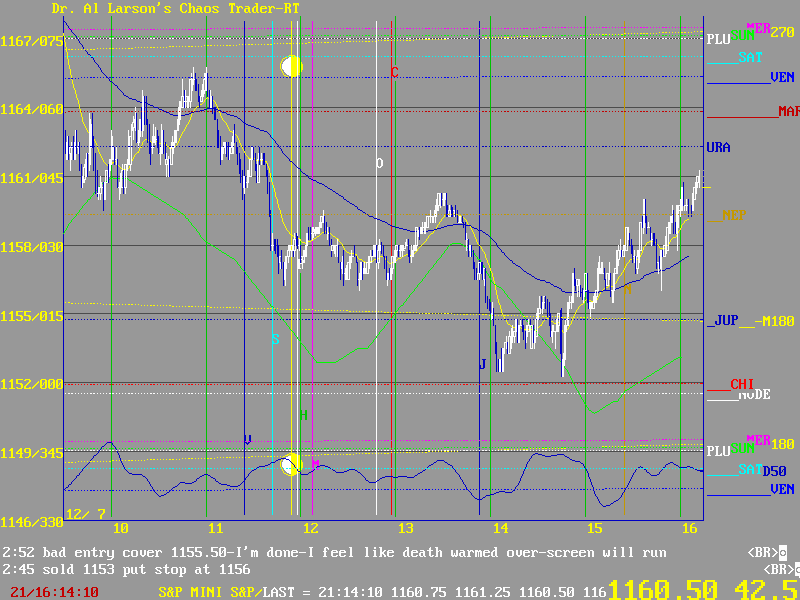Click the 12/ 7 date label
This screenshot has height=600, width=800.
(x=85, y=514)
